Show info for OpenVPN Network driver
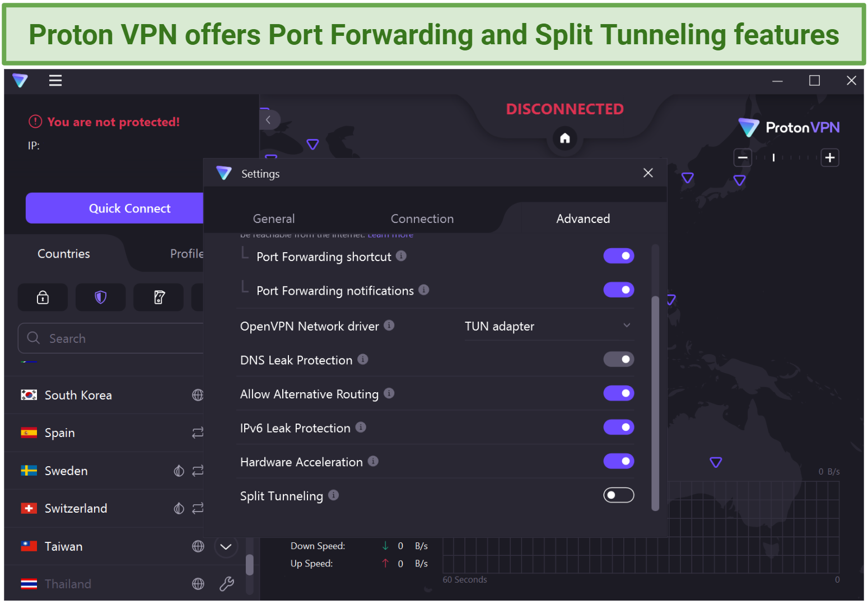Screen dimensions: 868x604 click(389, 325)
